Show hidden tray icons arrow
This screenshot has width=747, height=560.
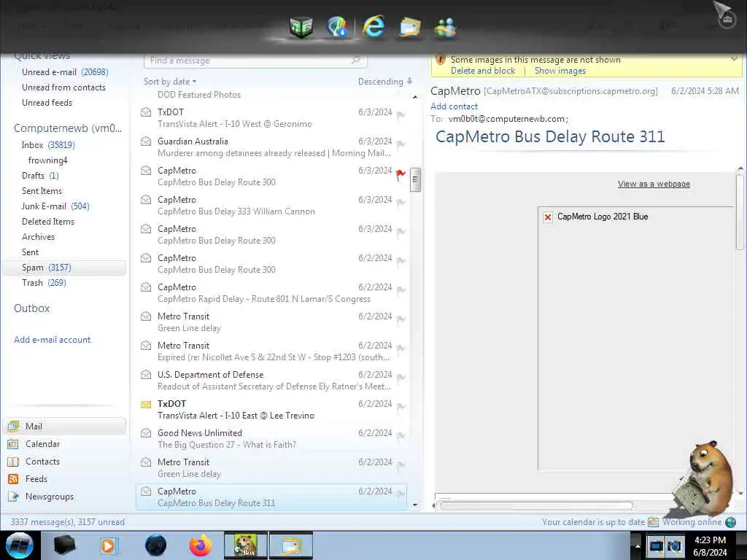(638, 546)
